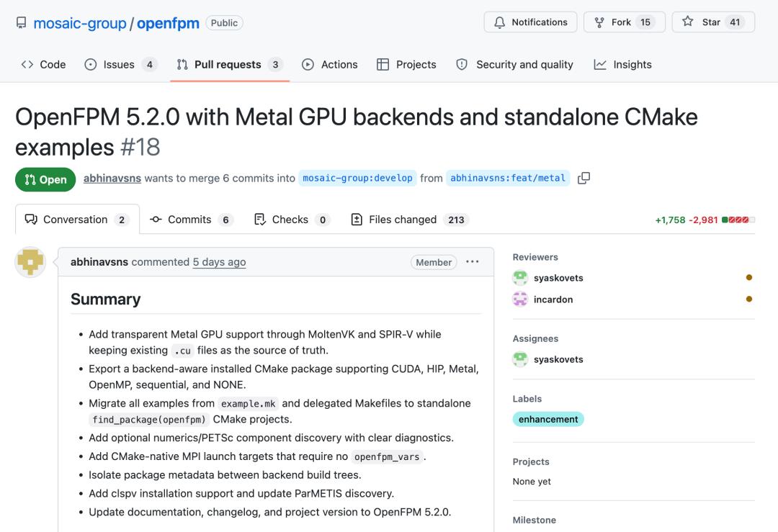
Task: Click incardon reviewer avatar
Action: (x=520, y=299)
